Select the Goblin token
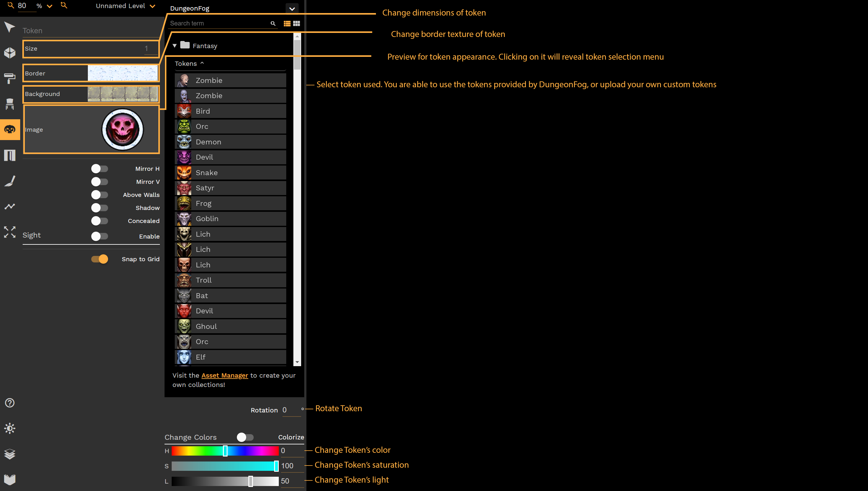868x491 pixels. pyautogui.click(x=231, y=219)
